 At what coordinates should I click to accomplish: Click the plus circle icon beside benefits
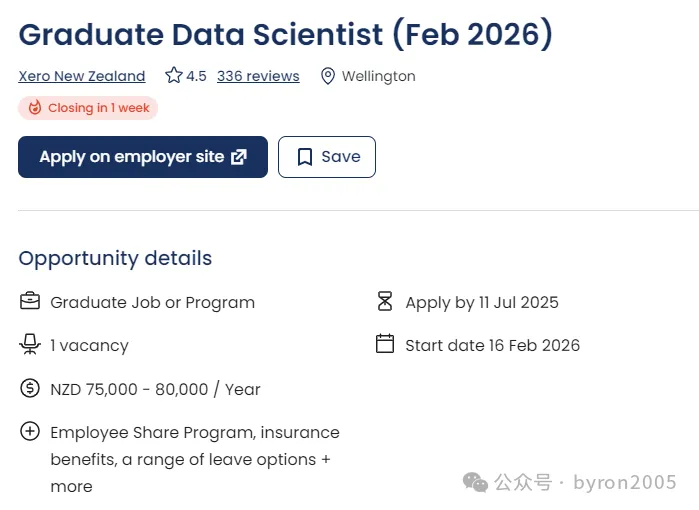30,432
